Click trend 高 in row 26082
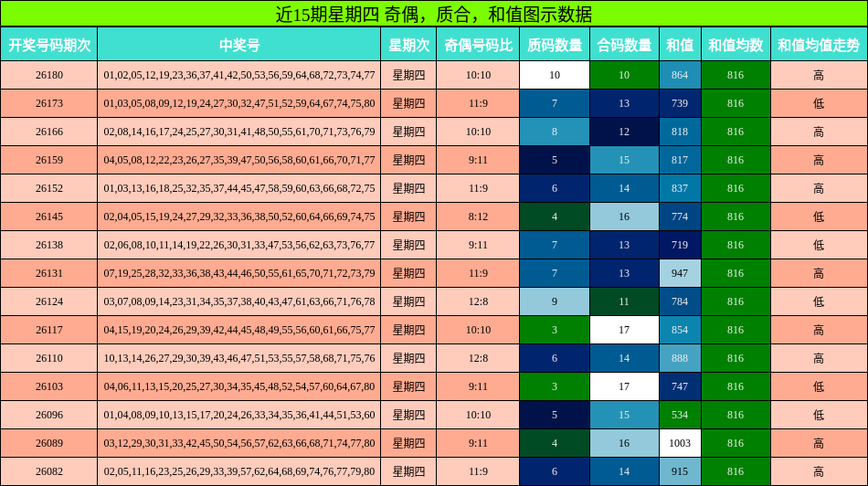Image resolution: width=868 pixels, height=486 pixels. coord(819,471)
